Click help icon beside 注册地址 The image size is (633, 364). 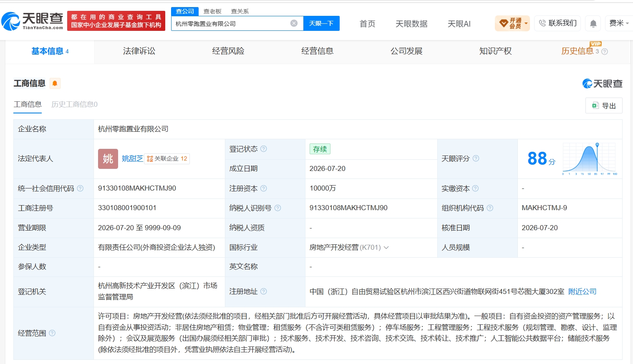click(x=264, y=291)
